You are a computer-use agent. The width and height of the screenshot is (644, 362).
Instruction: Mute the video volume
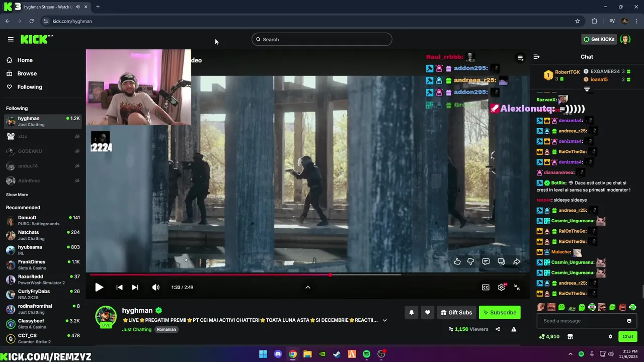156,287
